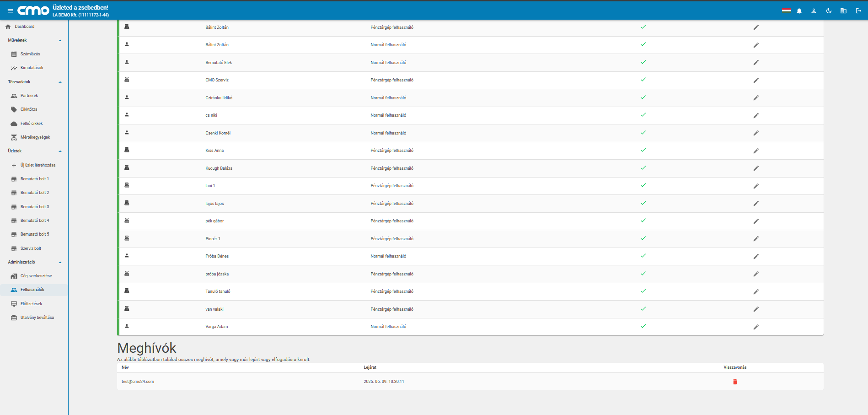
Task: Toggle dark mode moon icon
Action: pos(829,11)
